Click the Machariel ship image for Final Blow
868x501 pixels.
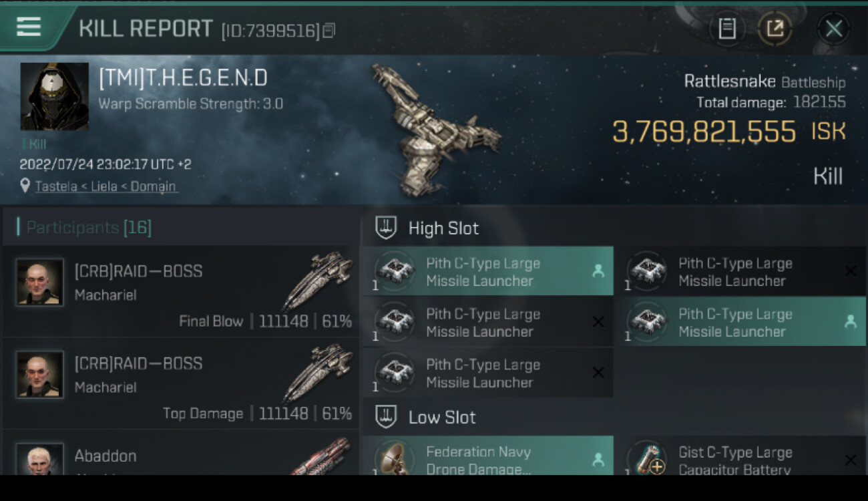coord(317,281)
